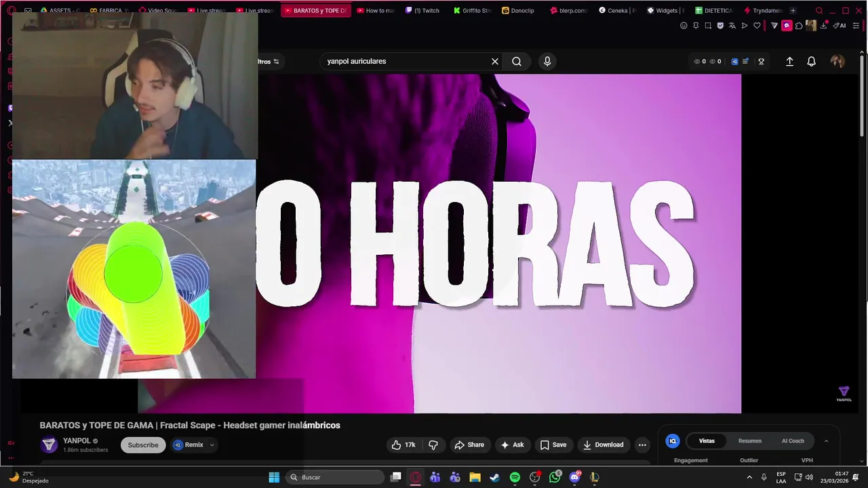Click the Ask button under the video
Screen dimensions: 868x488
tap(512, 445)
